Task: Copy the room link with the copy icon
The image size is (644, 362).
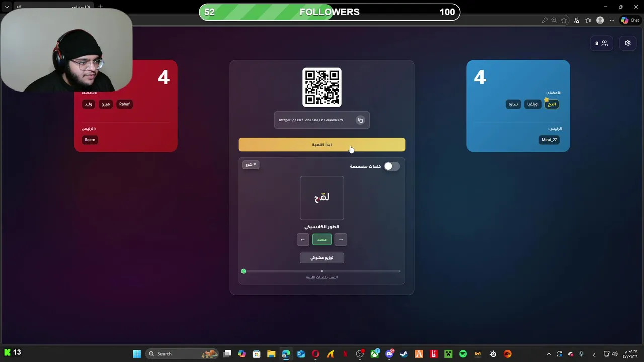Action: pos(360,120)
